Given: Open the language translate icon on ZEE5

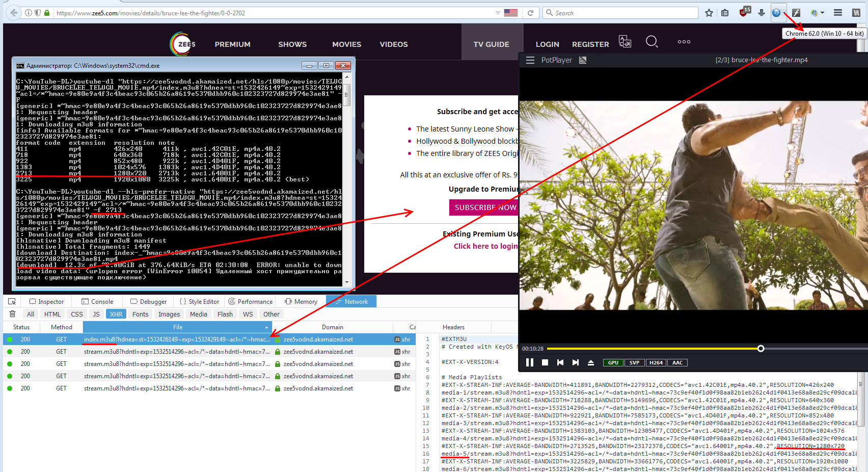Looking at the screenshot, I should click(x=625, y=42).
